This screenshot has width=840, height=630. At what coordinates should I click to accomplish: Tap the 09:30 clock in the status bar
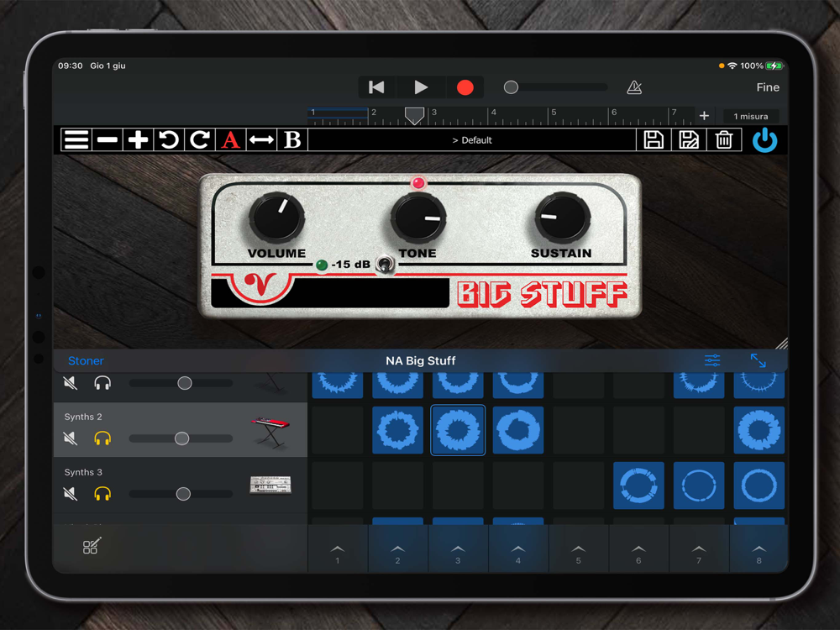click(x=71, y=66)
